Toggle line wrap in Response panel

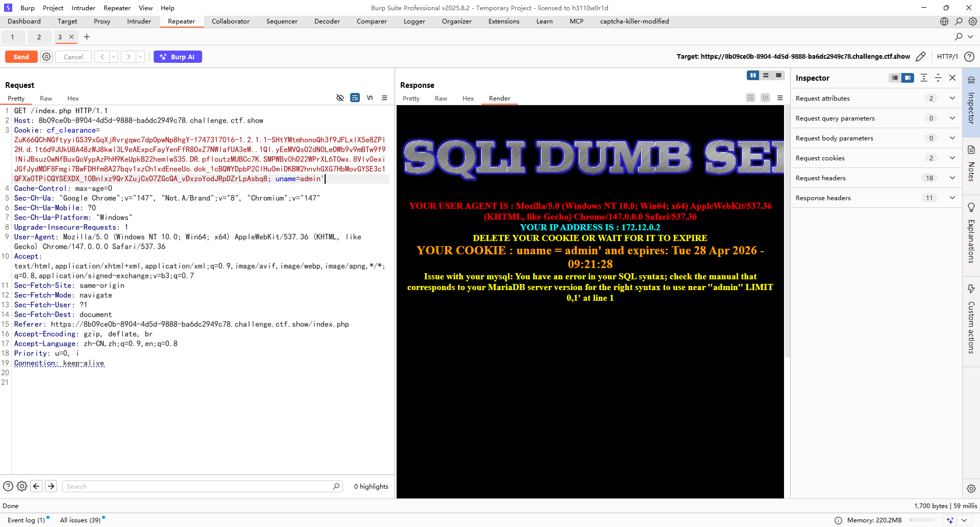click(x=750, y=98)
